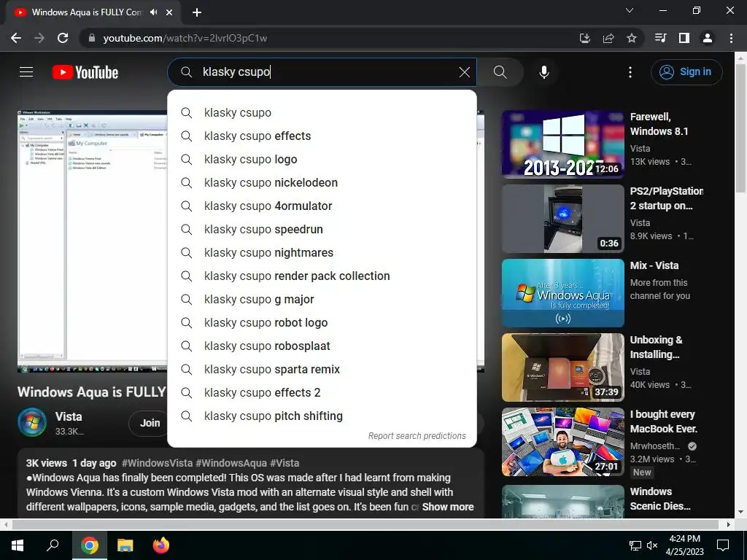The width and height of the screenshot is (747, 560).
Task: Click 'Windows Scenic Dies' video title
Action: tap(660, 499)
